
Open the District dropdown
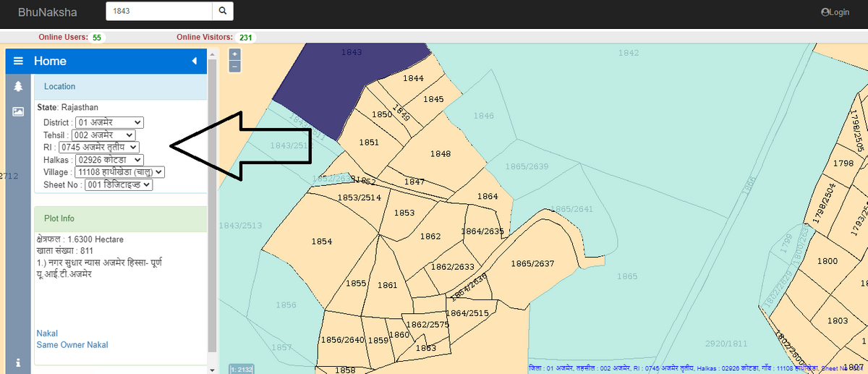[x=109, y=122]
